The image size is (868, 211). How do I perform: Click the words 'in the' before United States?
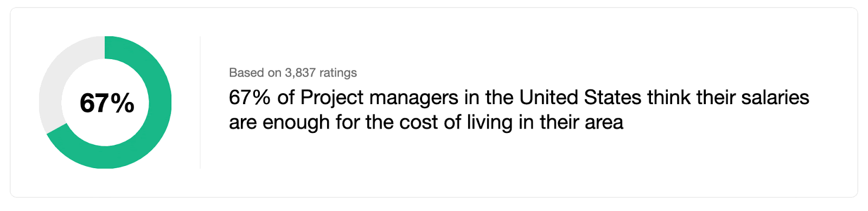[x=489, y=98]
